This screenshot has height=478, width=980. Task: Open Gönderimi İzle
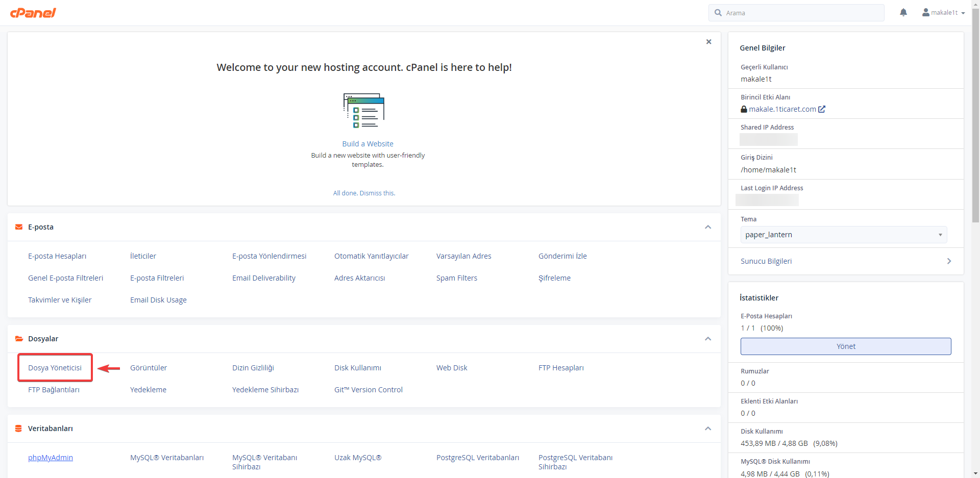[562, 256]
